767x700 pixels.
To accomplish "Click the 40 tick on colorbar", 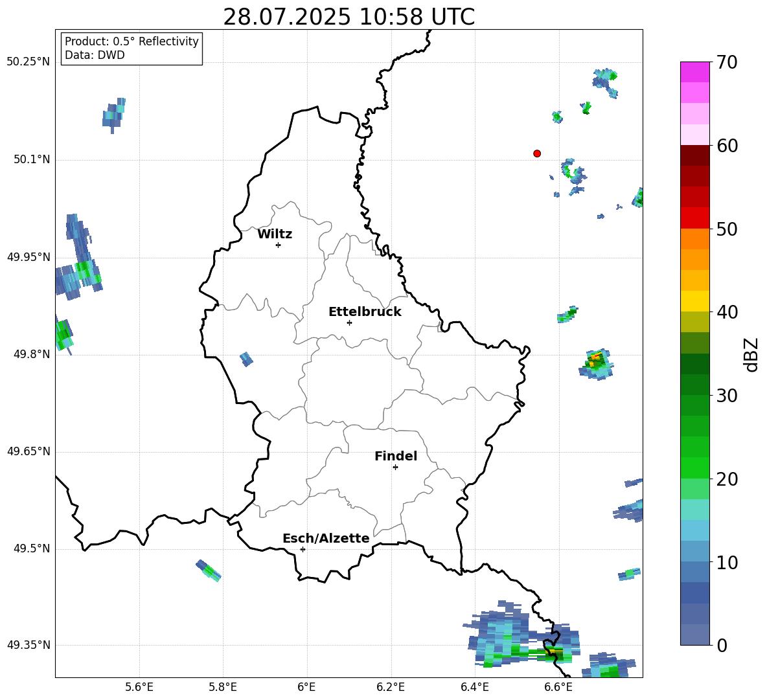I will (x=727, y=312).
